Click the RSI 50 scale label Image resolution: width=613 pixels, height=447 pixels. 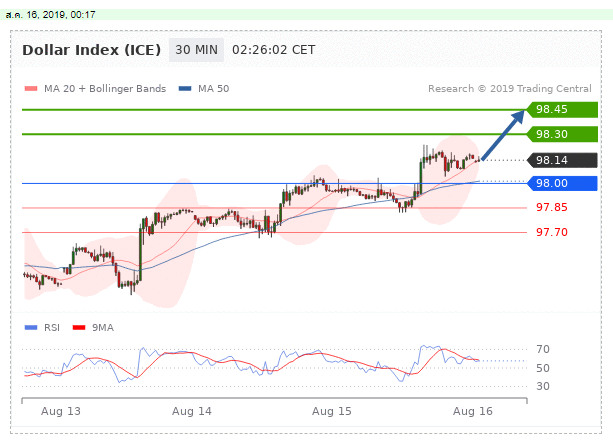543,368
